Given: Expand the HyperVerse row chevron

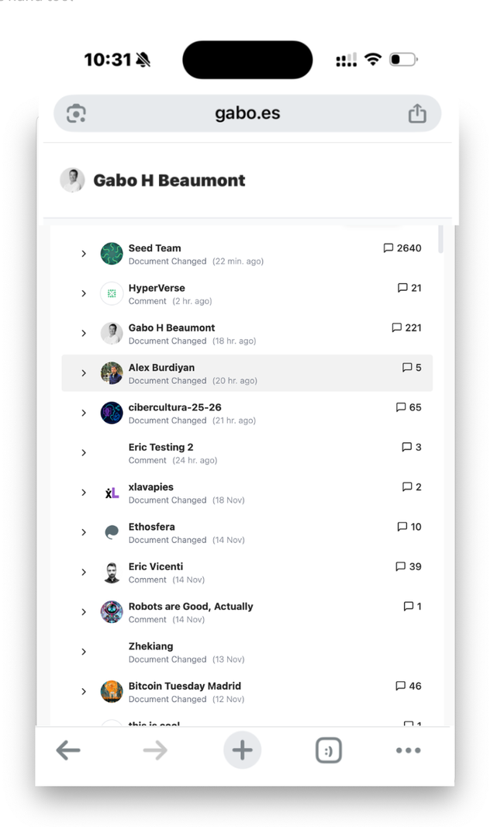Looking at the screenshot, I should tap(84, 293).
